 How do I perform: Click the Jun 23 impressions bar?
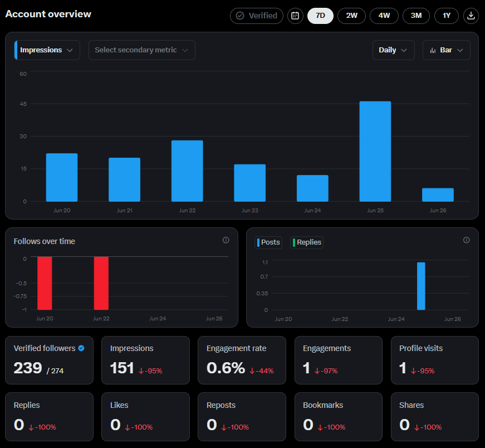(x=249, y=183)
